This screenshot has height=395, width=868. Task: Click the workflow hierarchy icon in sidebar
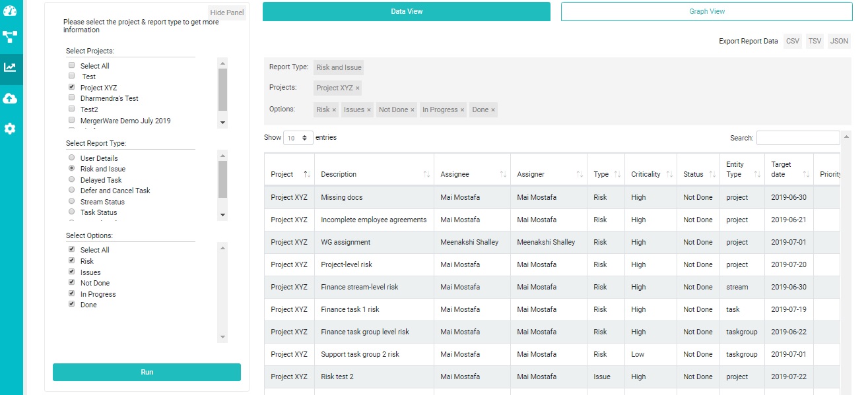pyautogui.click(x=10, y=37)
